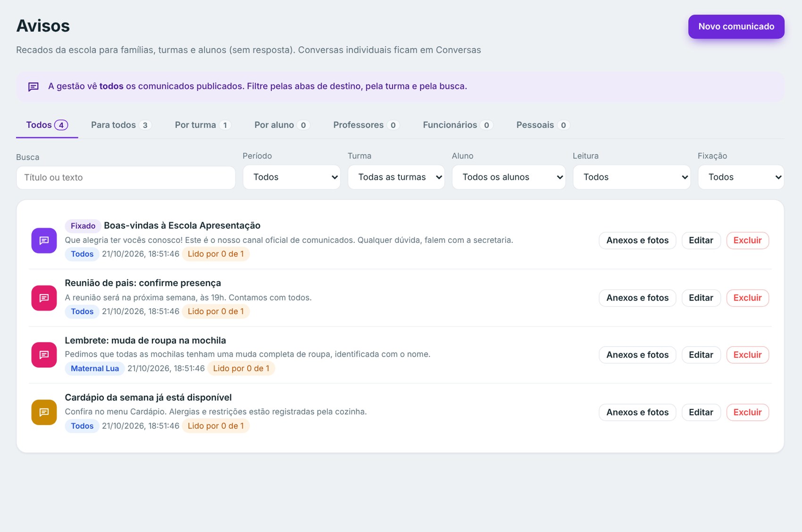Delete the Boas-vindas à Escola notice
The image size is (802, 532).
coord(747,241)
